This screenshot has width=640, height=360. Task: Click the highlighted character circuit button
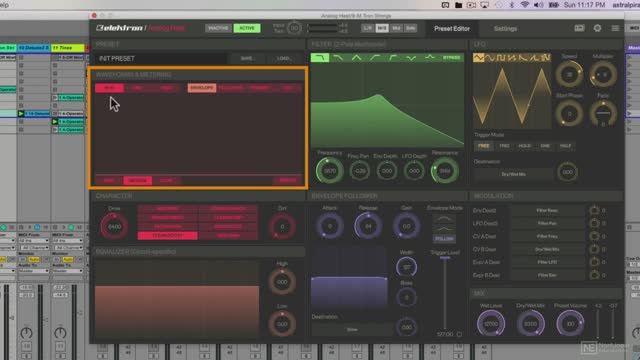[167, 236]
